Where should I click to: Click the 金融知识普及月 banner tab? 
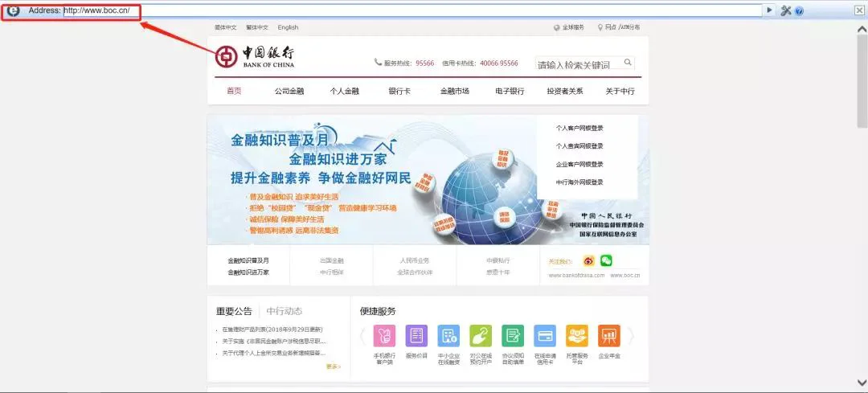click(248, 266)
